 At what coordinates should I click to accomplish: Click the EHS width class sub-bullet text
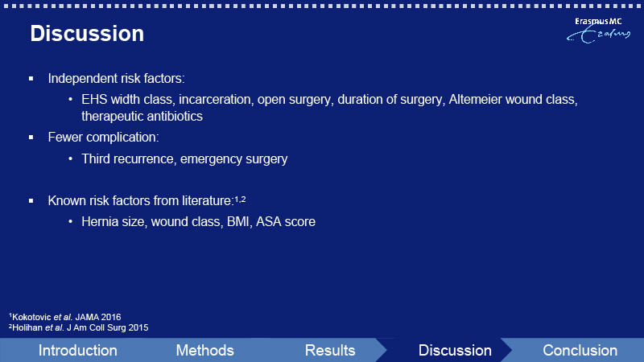click(x=329, y=99)
